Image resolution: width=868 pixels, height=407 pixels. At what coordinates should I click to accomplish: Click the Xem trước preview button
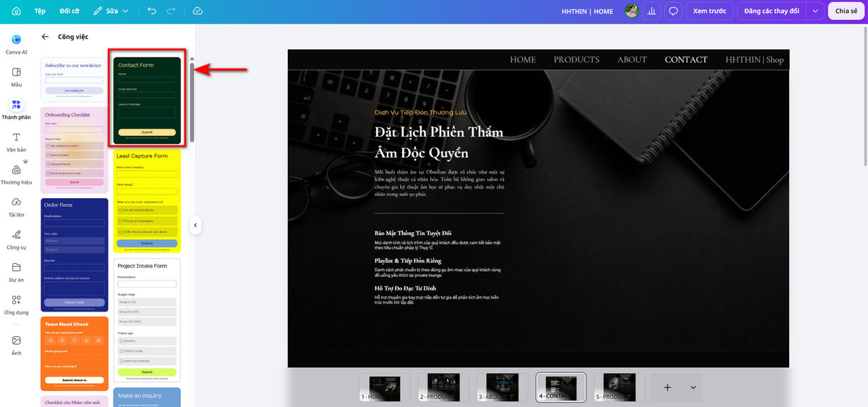click(710, 11)
